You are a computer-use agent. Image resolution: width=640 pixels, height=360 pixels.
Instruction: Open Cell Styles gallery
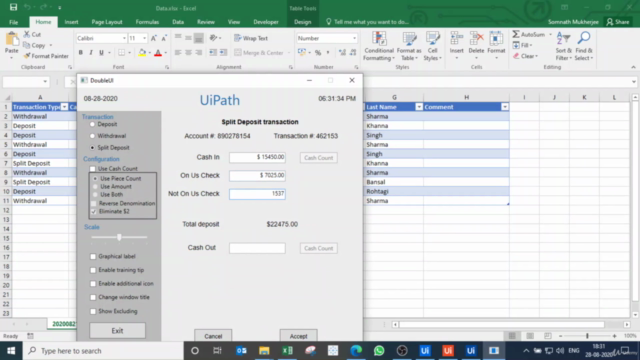pos(432,46)
